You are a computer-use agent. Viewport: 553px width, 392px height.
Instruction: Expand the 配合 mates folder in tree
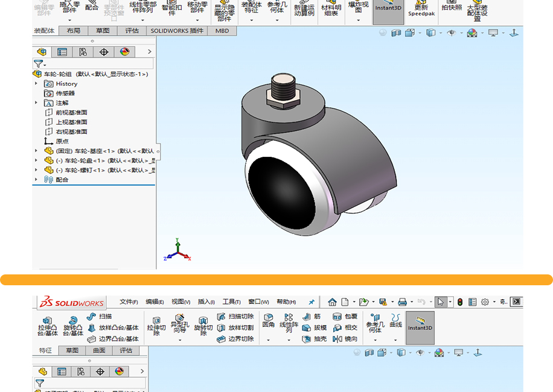coord(36,179)
